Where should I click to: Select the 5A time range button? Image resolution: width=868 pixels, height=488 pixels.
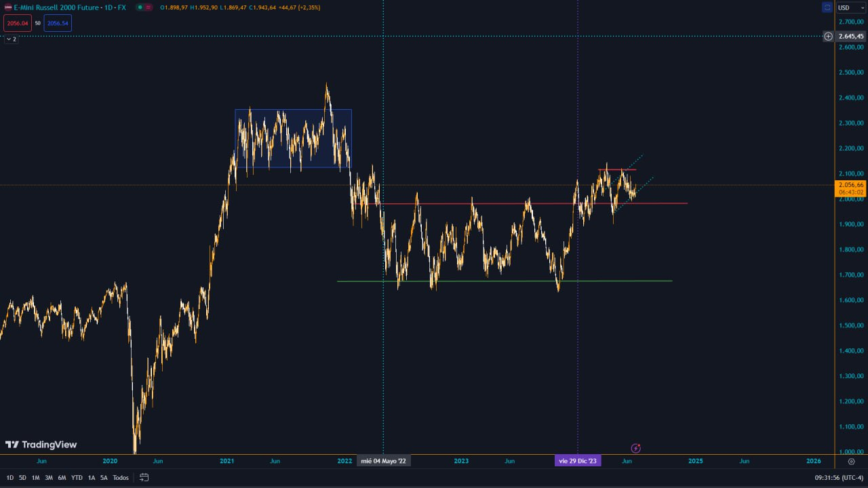[x=104, y=478]
